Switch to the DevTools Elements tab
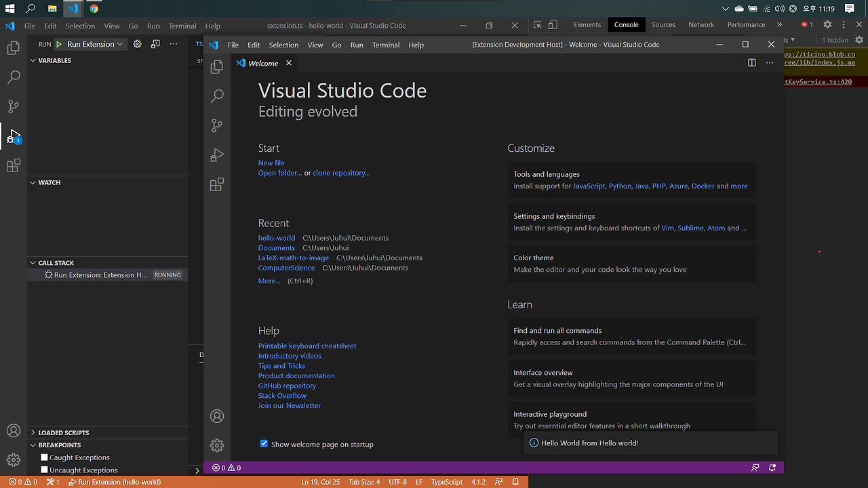This screenshot has width=868, height=488. coord(587,24)
